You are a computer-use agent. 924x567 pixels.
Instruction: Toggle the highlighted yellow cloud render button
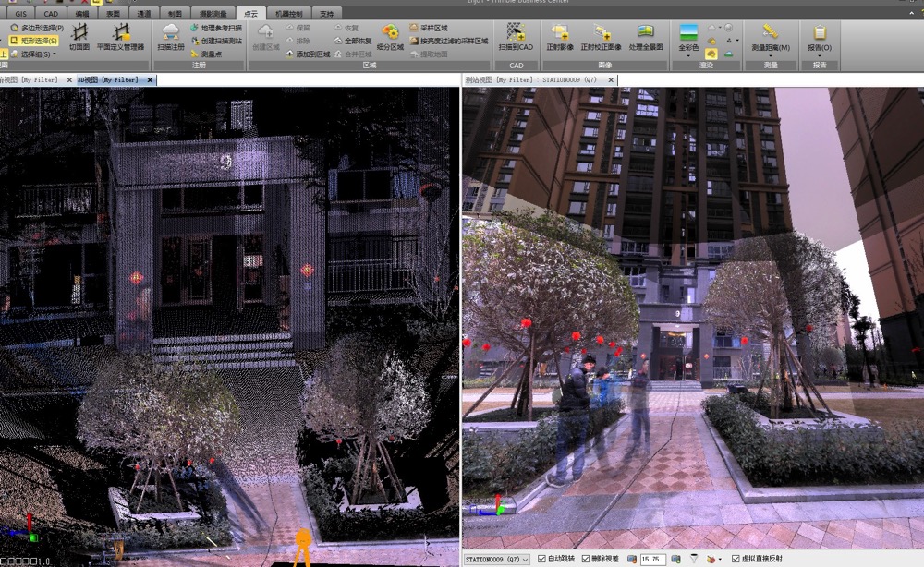(x=711, y=54)
